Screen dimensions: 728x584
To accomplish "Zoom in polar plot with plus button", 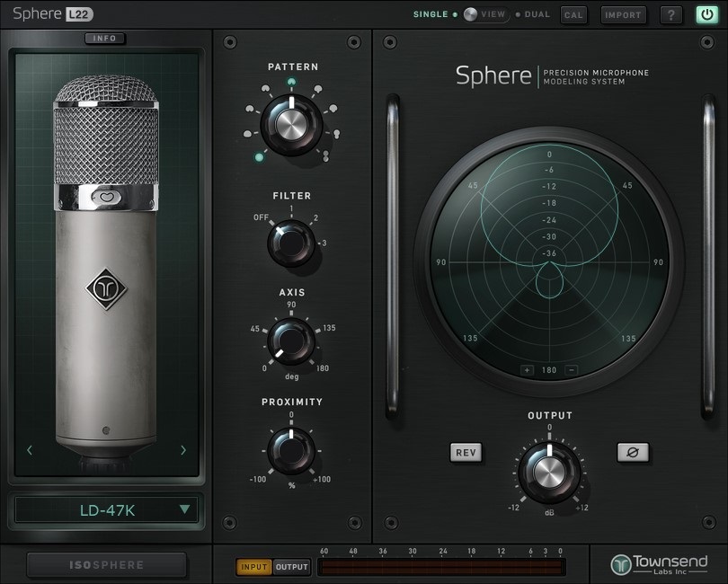I will (527, 370).
